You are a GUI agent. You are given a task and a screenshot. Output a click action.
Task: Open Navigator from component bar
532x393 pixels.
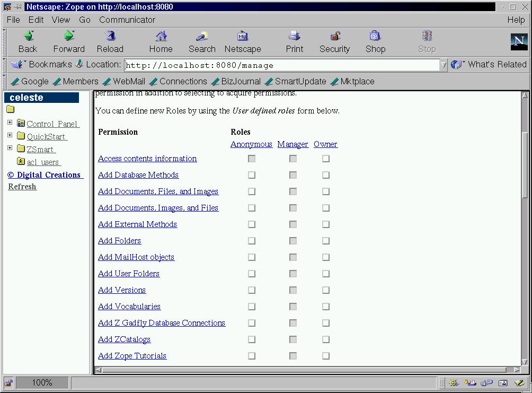[x=453, y=383]
